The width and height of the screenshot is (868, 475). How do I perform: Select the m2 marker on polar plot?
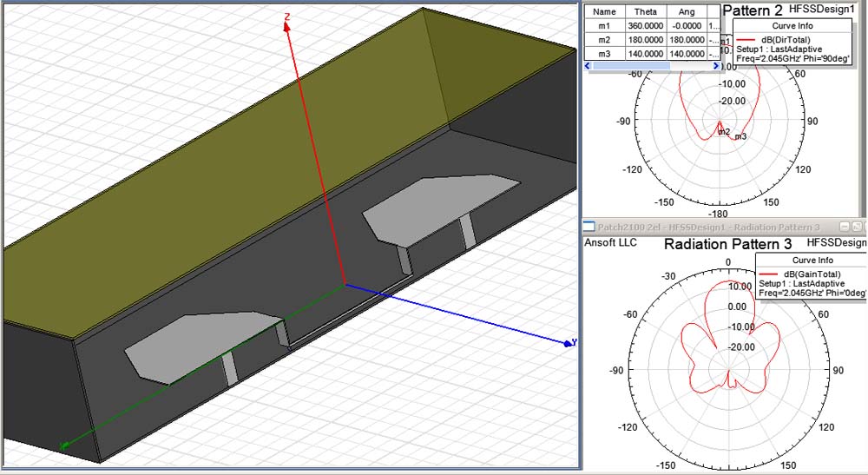(724, 132)
